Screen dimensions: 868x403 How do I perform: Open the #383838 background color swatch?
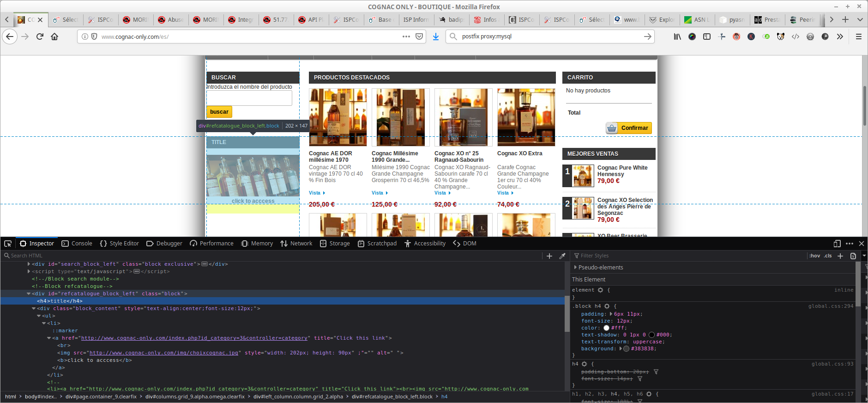(626, 348)
